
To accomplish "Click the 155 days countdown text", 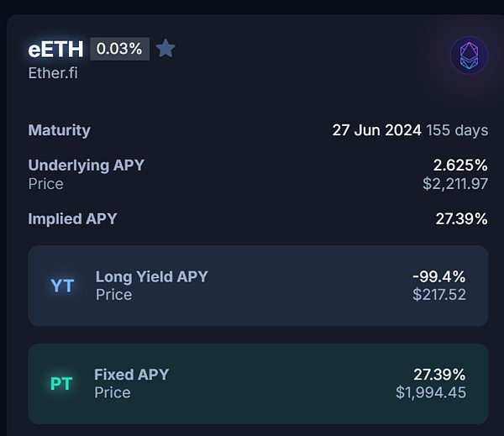I will coord(457,130).
